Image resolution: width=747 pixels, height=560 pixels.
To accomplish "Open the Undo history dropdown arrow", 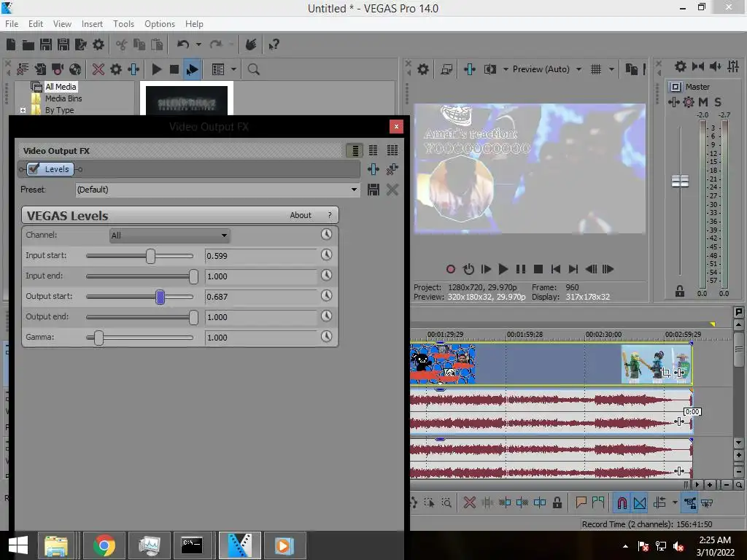I will [198, 44].
